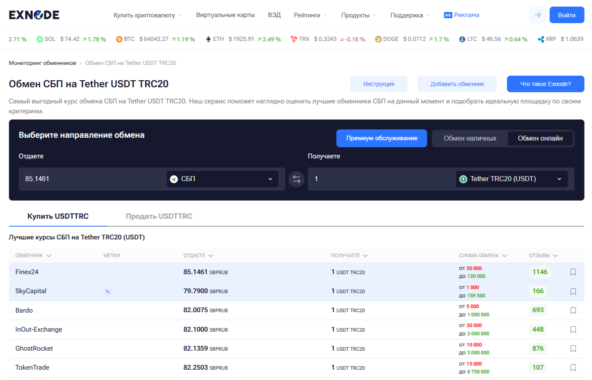Open the Реклама link
Viewport: 592px width, 380px height.
466,15
